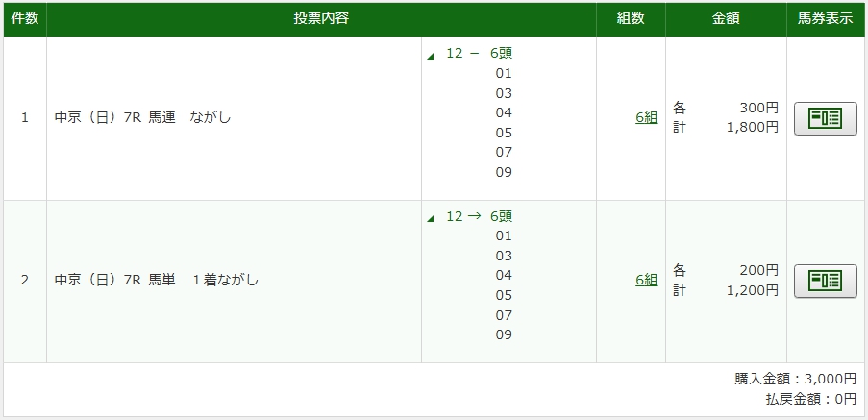Viewport: 868px width, 420px height.
Task: Open ticket display for the 馬連 bet
Action: tap(825, 118)
